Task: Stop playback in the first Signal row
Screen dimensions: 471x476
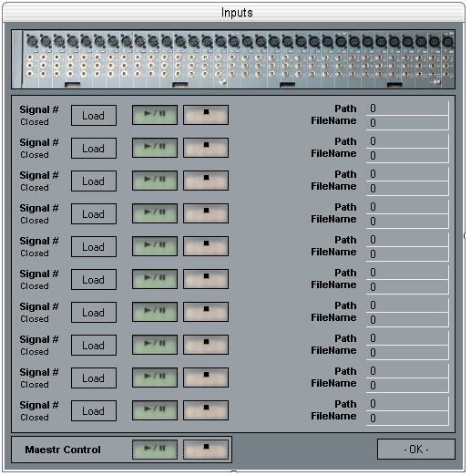Action: 206,115
